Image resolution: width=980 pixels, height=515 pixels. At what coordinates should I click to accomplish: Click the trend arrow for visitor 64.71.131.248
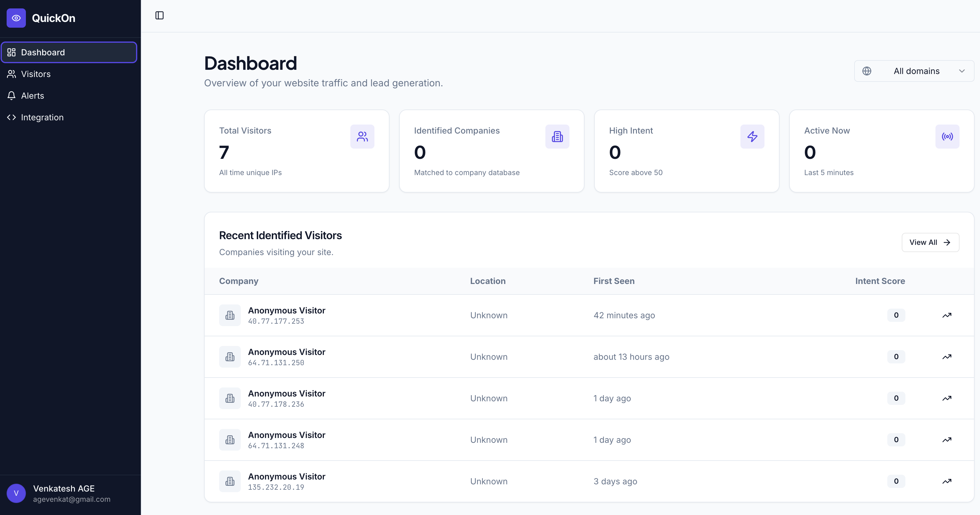click(x=947, y=440)
